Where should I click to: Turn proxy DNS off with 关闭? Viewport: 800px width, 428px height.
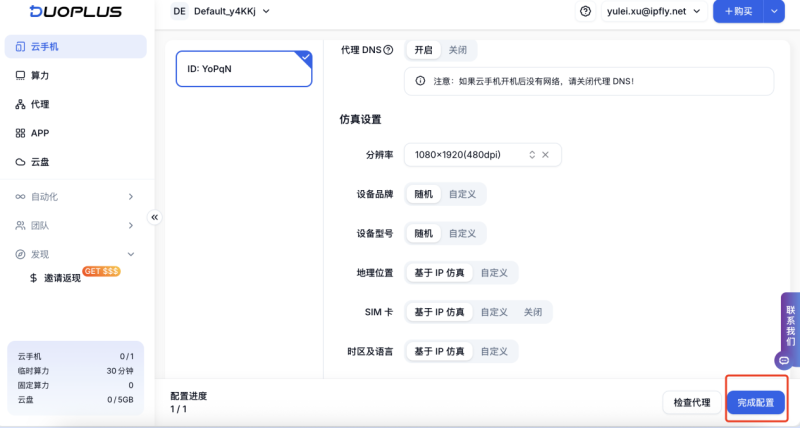tap(458, 50)
